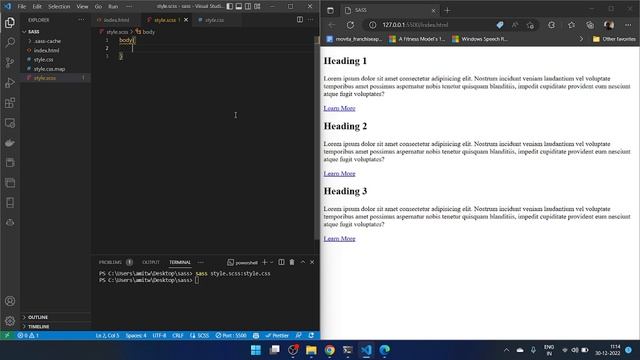Open the Extensions view

tap(10, 102)
